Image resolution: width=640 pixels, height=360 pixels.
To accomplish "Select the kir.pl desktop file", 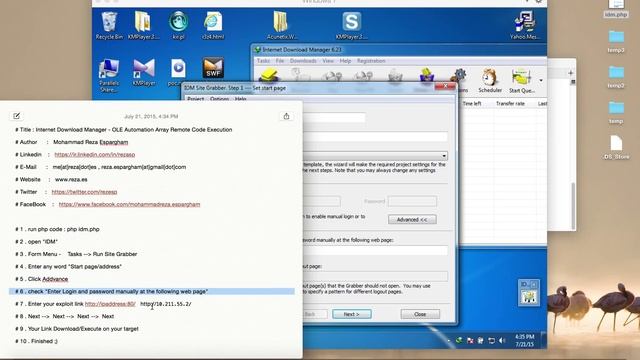I will [178, 25].
